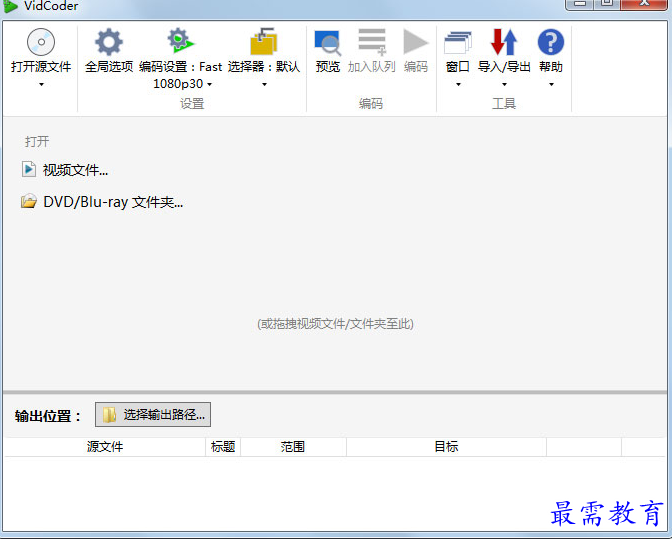Click the 导入/导出 label
The height and width of the screenshot is (545, 672).
click(x=504, y=67)
